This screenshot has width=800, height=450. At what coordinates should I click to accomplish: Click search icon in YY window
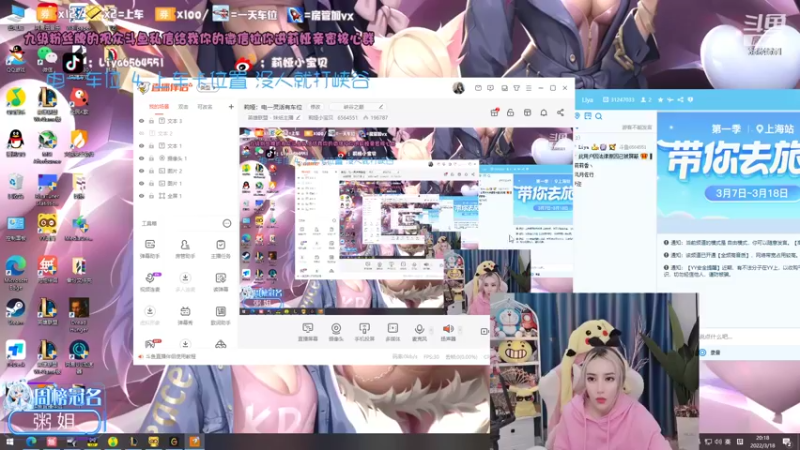598,116
